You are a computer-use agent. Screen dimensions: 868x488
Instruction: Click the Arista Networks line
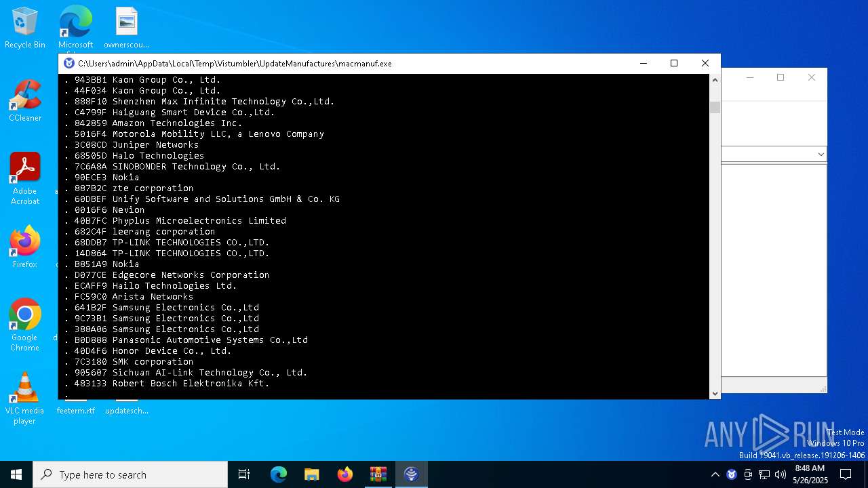coord(129,297)
